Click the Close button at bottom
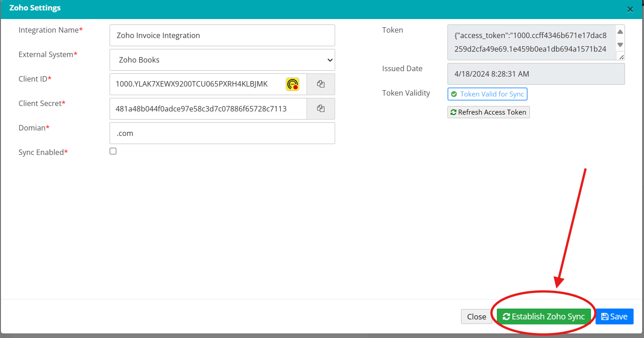The height and width of the screenshot is (338, 644). (x=476, y=317)
